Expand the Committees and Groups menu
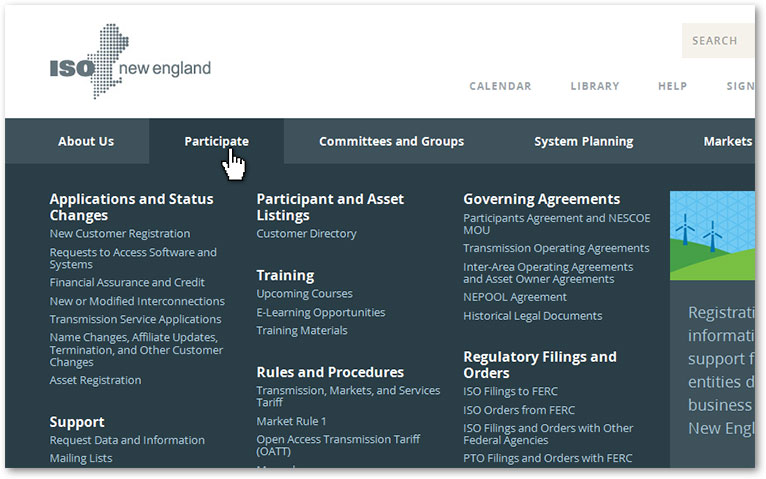The width and height of the screenshot is (766, 479). (391, 141)
